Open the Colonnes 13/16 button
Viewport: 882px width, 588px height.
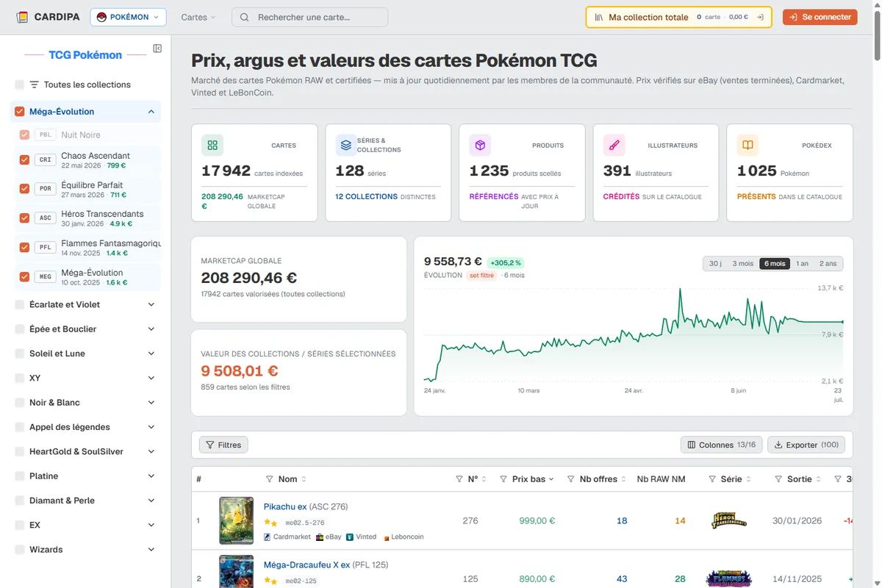point(721,445)
